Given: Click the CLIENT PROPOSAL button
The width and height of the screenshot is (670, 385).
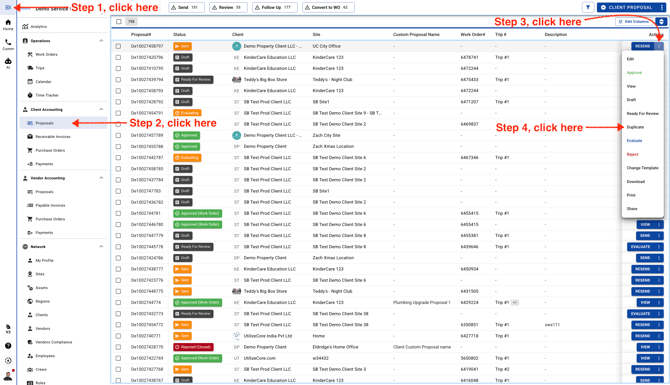Looking at the screenshot, I should [627, 7].
